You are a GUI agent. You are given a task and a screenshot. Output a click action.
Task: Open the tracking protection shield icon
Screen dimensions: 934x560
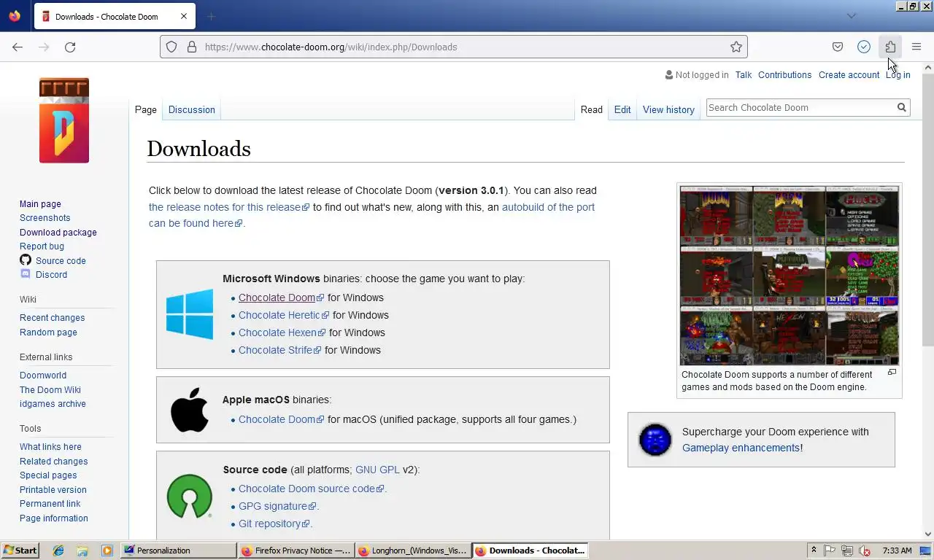click(x=171, y=47)
